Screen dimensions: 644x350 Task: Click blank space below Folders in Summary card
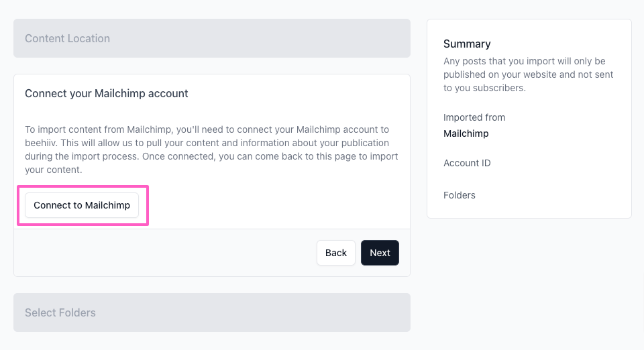[x=529, y=209]
